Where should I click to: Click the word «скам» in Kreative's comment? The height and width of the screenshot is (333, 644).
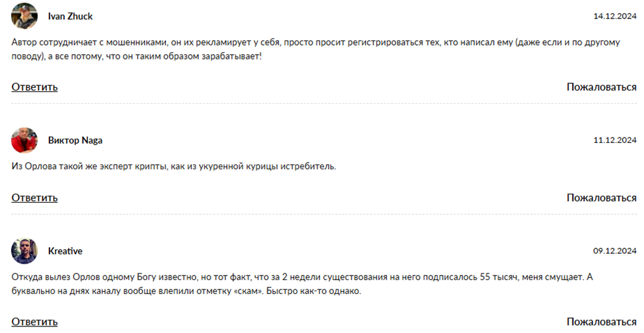pyautogui.click(x=250, y=291)
